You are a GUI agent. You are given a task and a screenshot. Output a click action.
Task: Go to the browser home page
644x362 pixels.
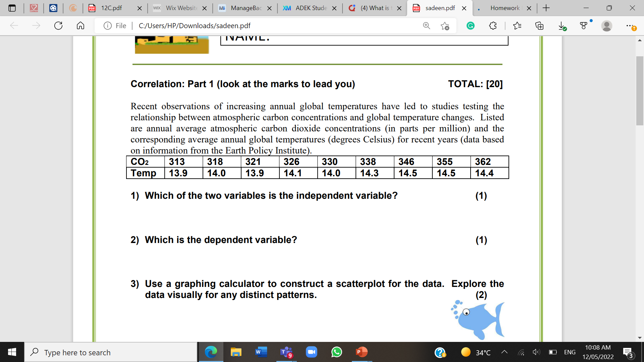click(80, 26)
